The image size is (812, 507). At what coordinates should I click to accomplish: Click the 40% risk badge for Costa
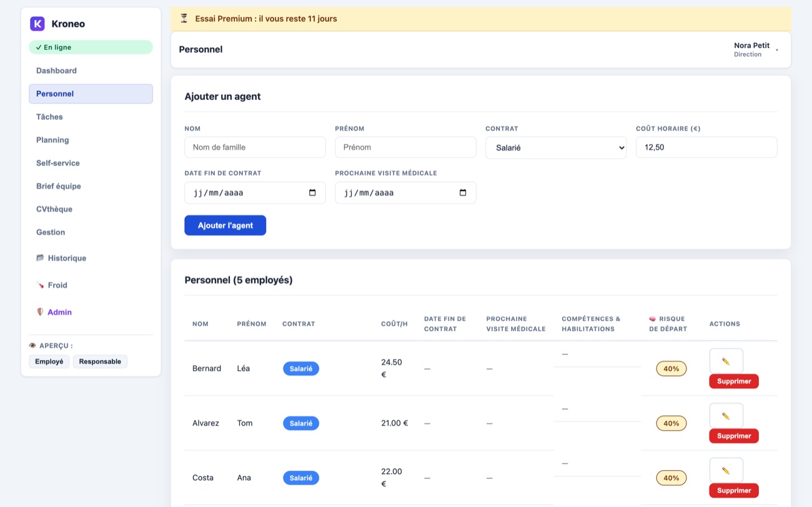(x=671, y=478)
